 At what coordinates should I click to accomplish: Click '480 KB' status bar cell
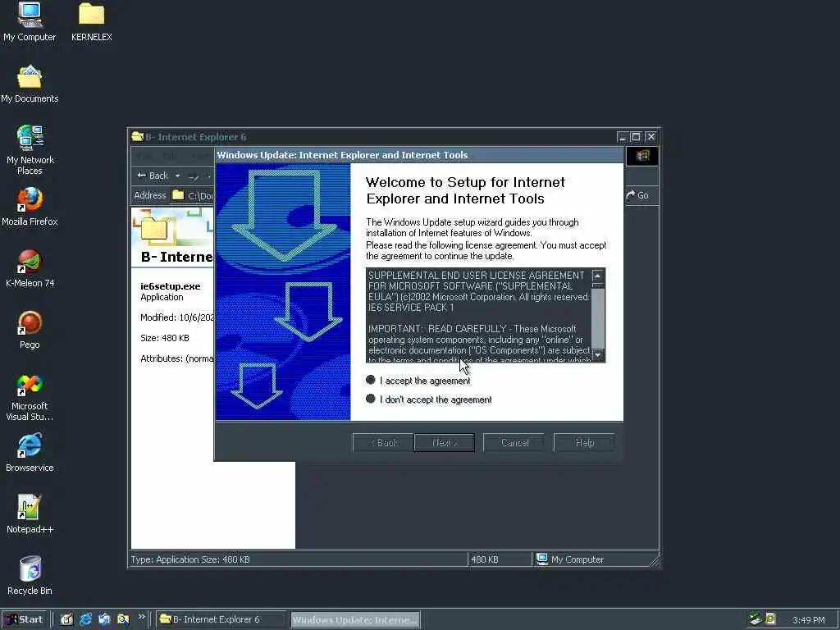click(500, 559)
